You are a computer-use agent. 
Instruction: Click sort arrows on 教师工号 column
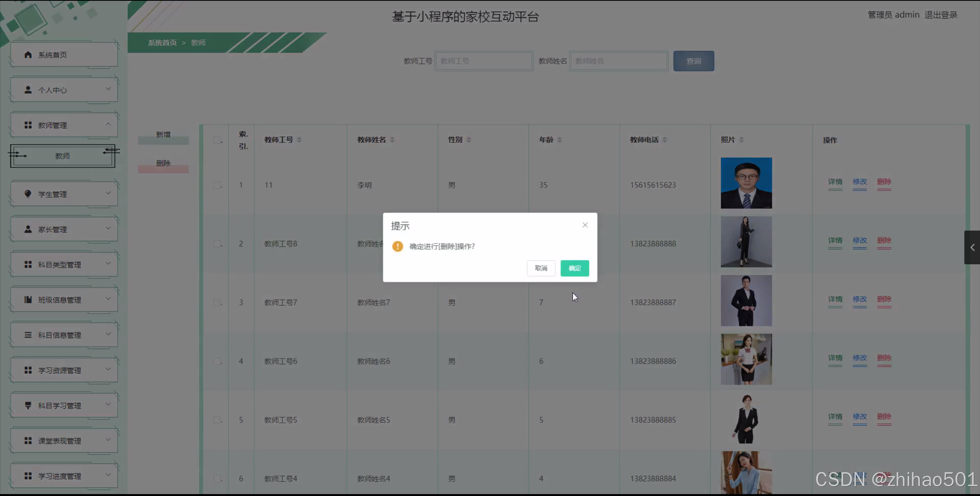(x=299, y=140)
